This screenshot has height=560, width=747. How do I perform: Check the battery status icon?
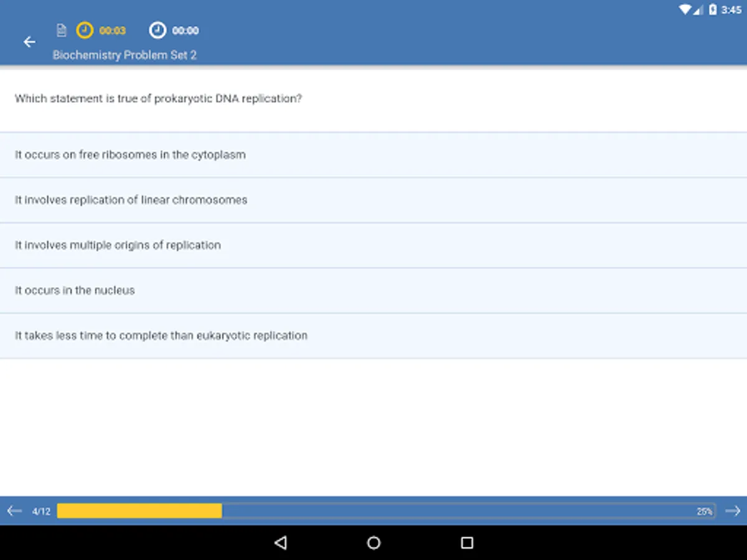tap(713, 9)
